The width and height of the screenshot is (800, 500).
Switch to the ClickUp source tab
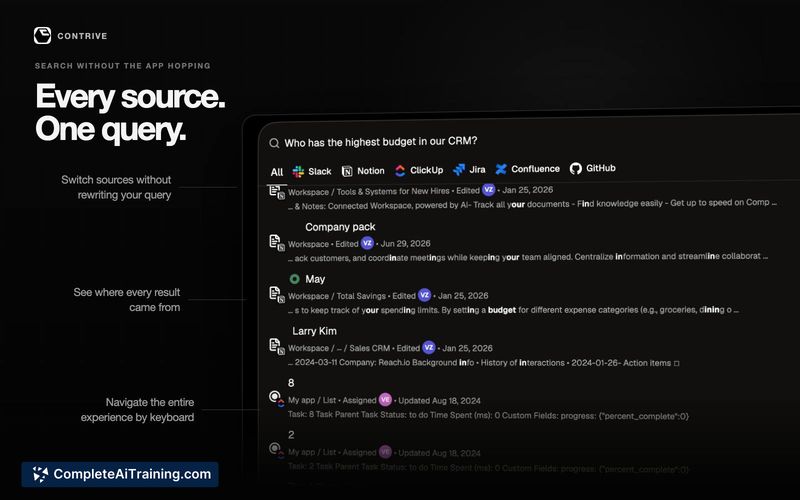coord(419,170)
